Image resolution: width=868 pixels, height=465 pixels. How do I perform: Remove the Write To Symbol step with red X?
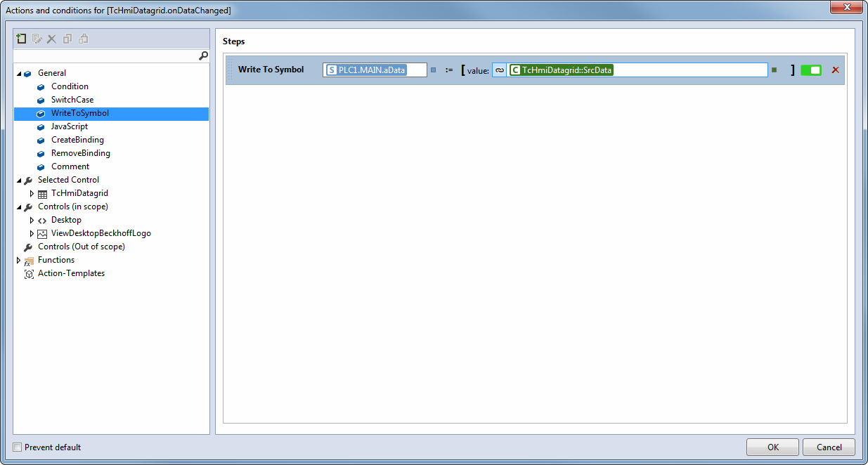(x=836, y=70)
